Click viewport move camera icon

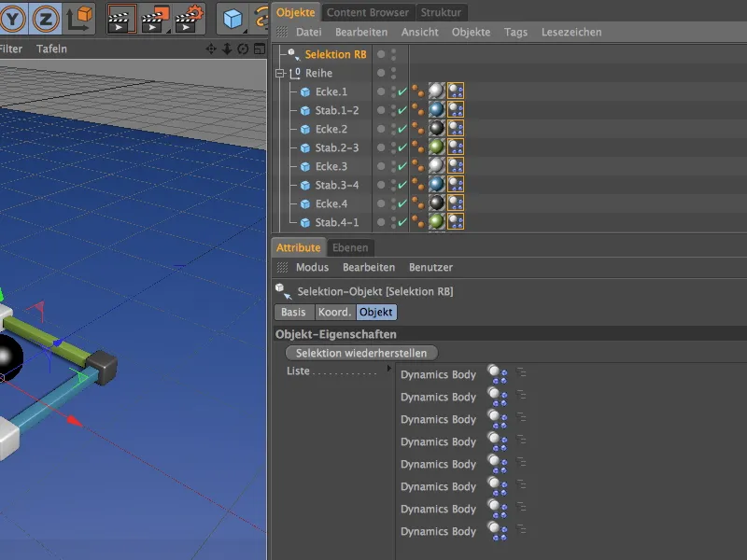tap(211, 49)
